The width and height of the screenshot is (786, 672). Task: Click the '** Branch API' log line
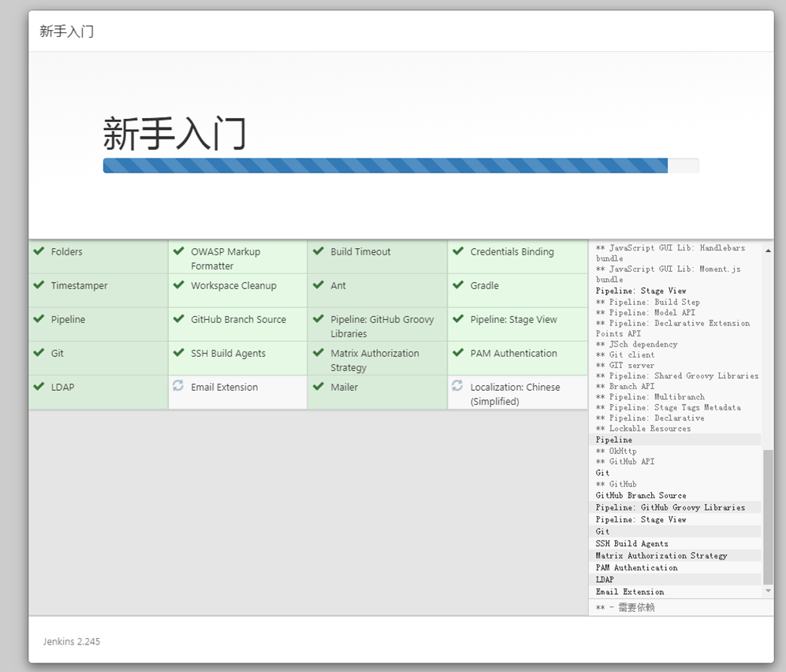point(625,386)
